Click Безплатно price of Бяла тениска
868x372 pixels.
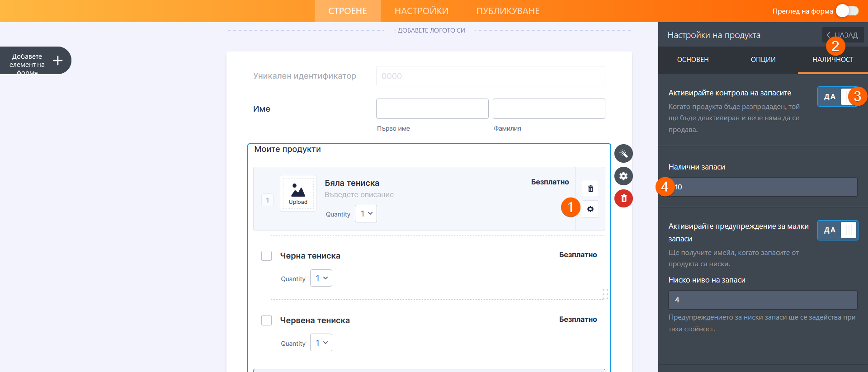tap(550, 182)
